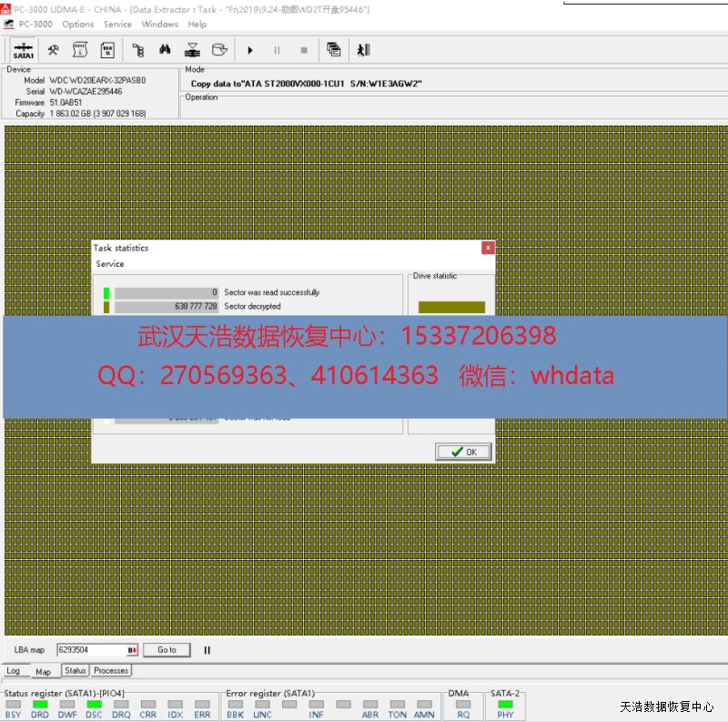Click the exit door toolbar icon
Image resolution: width=728 pixels, height=722 pixels.
(x=364, y=50)
